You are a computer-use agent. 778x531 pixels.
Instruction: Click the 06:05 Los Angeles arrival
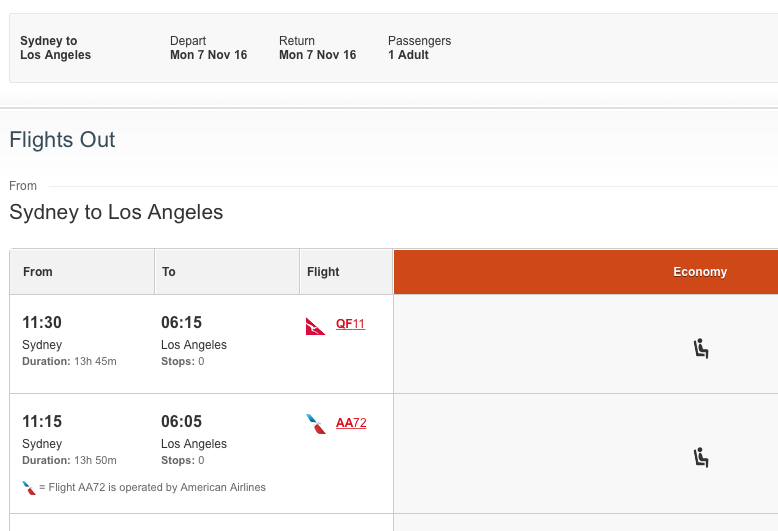[182, 422]
